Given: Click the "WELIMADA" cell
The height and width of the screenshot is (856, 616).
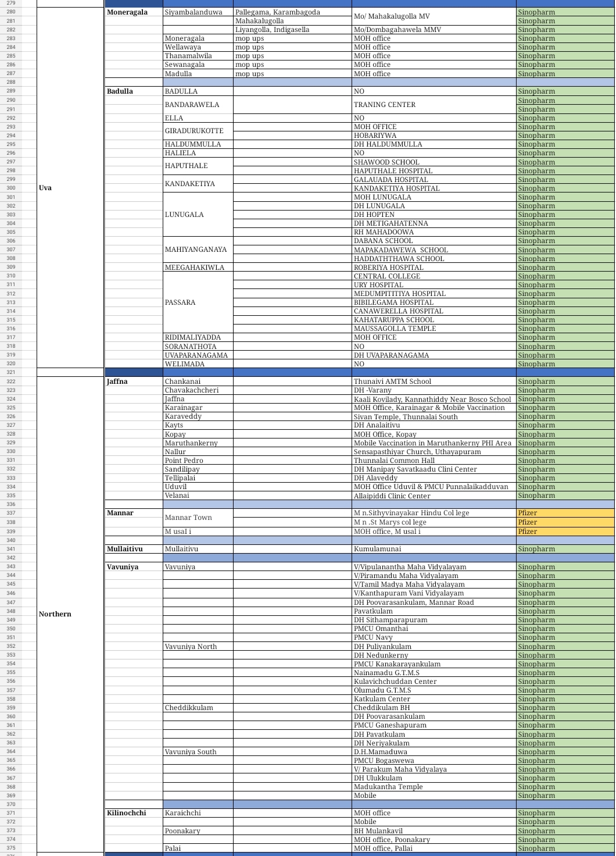Looking at the screenshot, I should (198, 364).
